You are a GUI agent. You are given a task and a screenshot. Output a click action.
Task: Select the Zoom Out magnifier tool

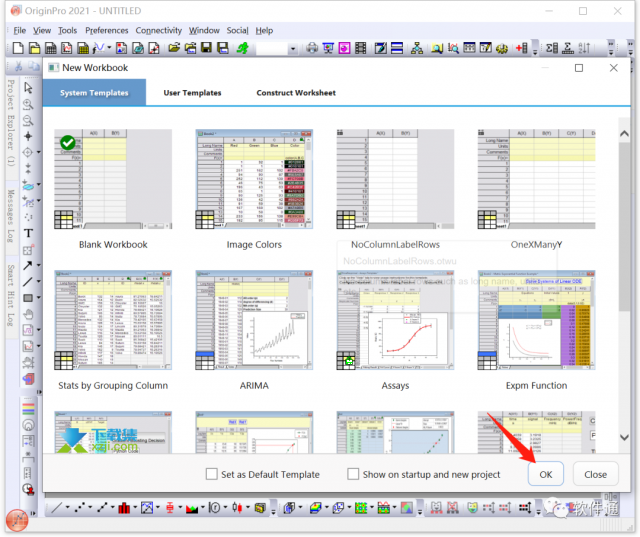pos(28,120)
